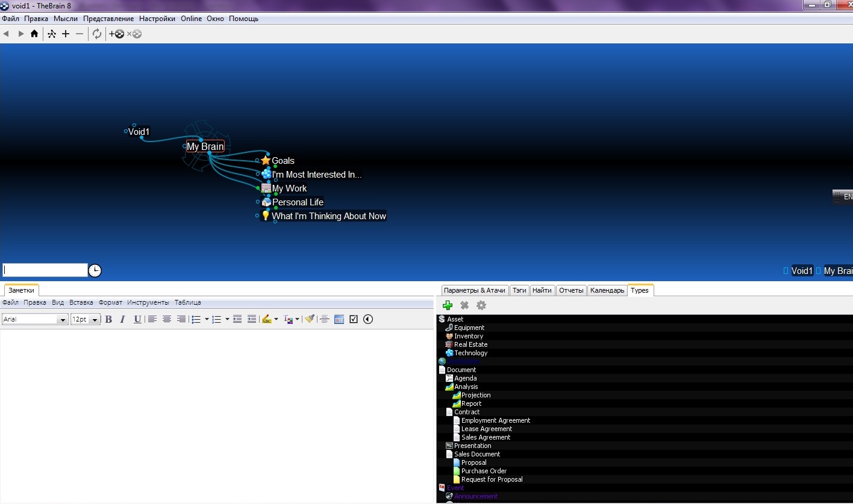Align note text to the right
853x504 pixels.
(181, 319)
